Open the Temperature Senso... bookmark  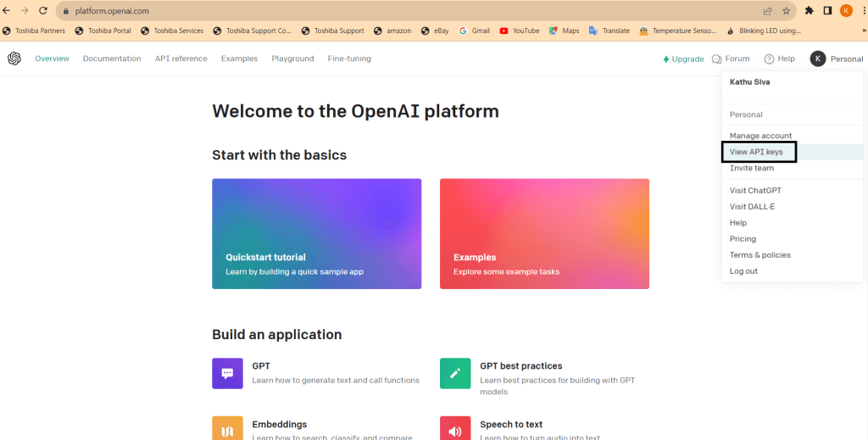point(677,31)
